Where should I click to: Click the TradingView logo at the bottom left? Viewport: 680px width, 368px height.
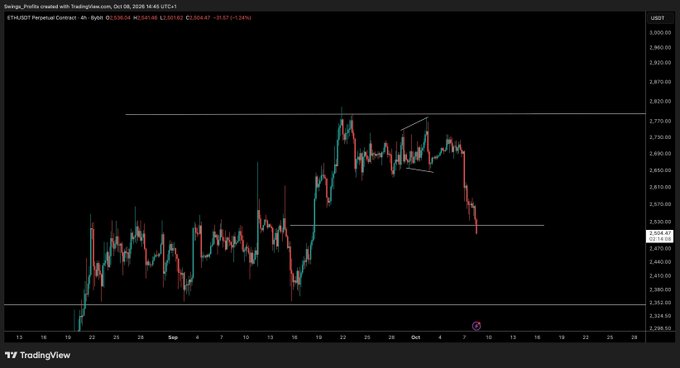[38, 355]
